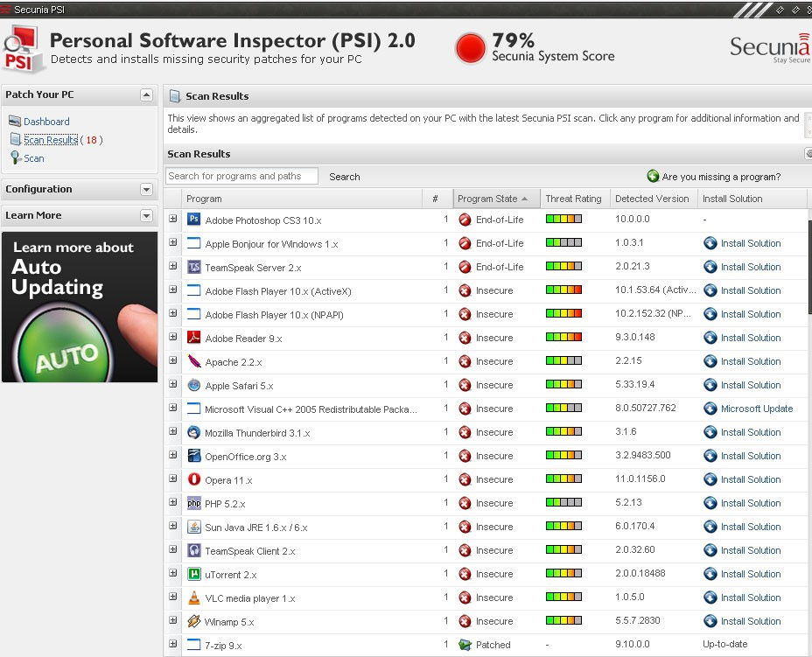Screen dimensions: 812x657
Task: Open the Dashboard link
Action: 46,122
